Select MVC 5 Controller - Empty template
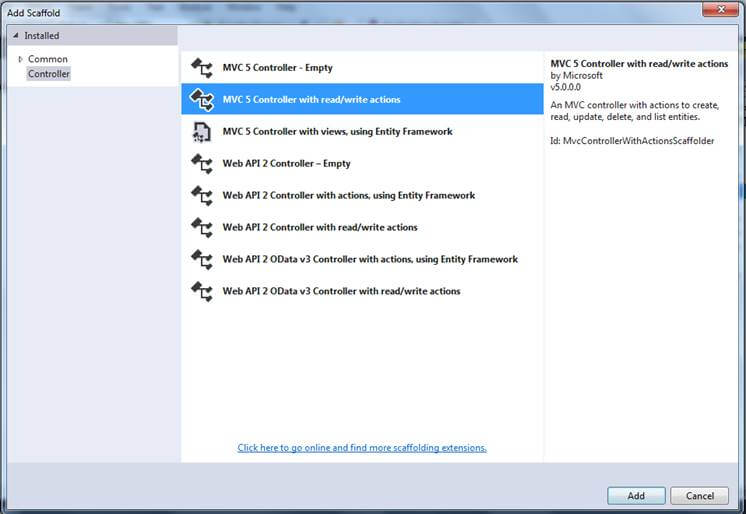 coord(362,68)
